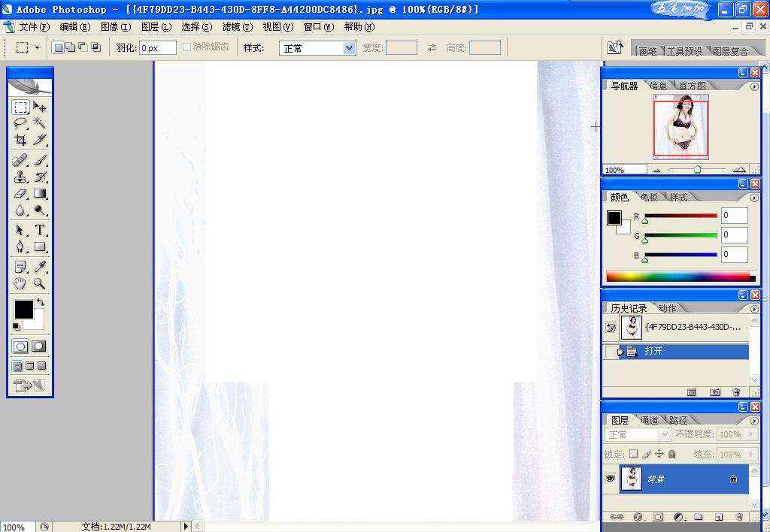Image resolution: width=770 pixels, height=532 pixels.
Task: Select the Move tool
Action: pos(40,107)
